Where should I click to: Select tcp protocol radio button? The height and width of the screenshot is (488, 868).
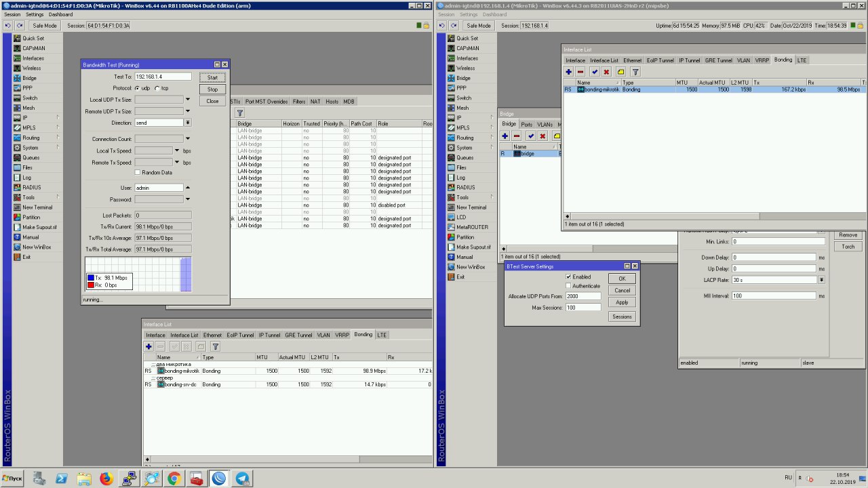tap(157, 88)
